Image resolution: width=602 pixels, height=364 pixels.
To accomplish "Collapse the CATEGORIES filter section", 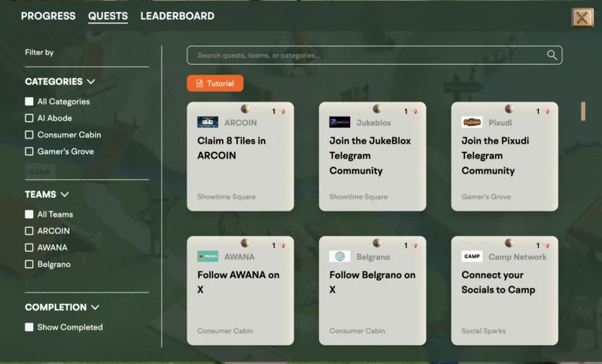I will point(60,82).
